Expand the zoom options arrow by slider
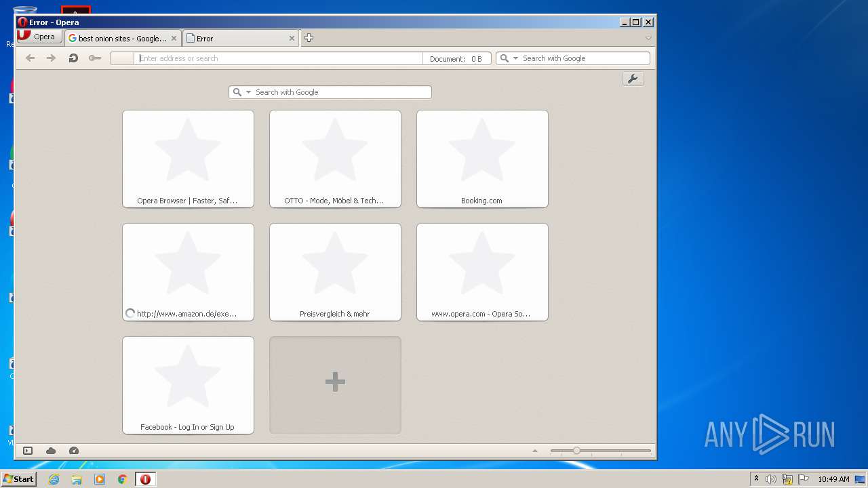This screenshot has width=868, height=488. 535,451
